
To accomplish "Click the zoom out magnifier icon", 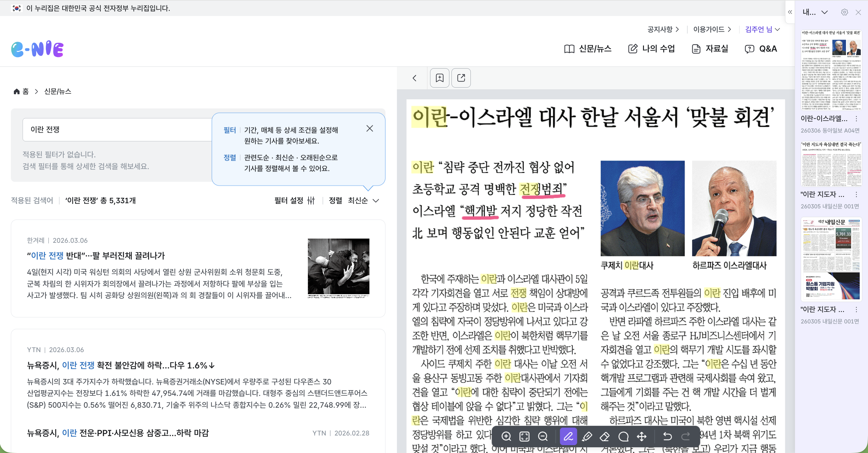I will point(543,436).
